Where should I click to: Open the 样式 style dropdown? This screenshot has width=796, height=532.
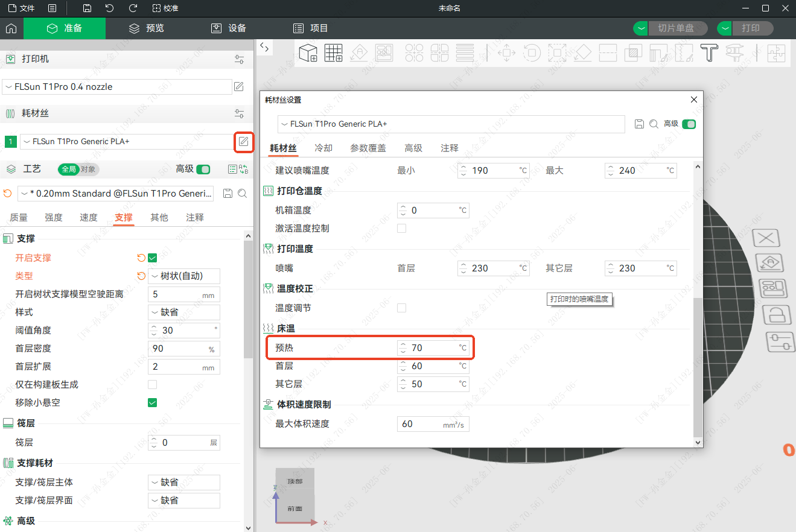[x=183, y=312]
